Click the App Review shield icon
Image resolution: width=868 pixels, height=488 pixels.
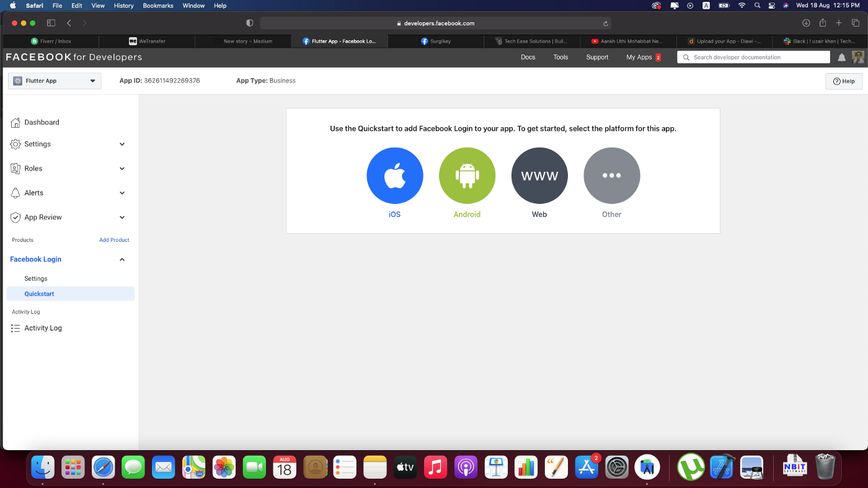(15, 217)
